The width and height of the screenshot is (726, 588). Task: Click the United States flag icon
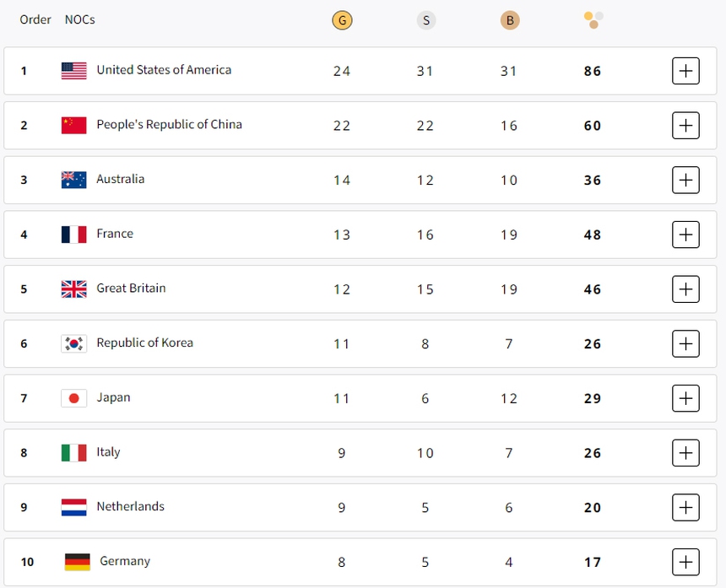tap(73, 71)
